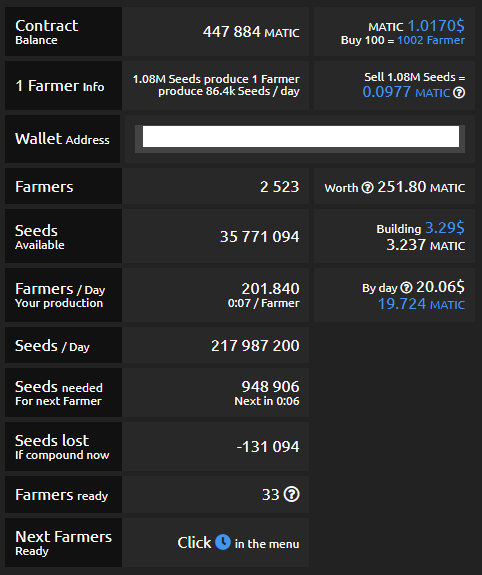This screenshot has height=575, width=482.
Task: Click the blue clock icon
Action: (x=223, y=542)
